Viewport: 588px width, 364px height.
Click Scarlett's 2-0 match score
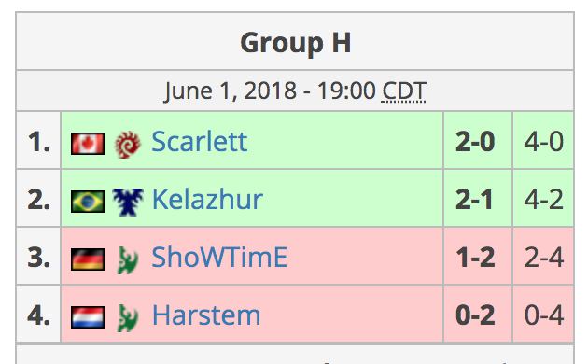[475, 142]
